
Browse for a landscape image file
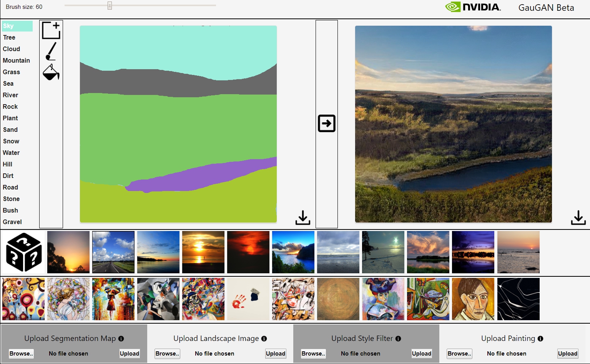coord(167,354)
